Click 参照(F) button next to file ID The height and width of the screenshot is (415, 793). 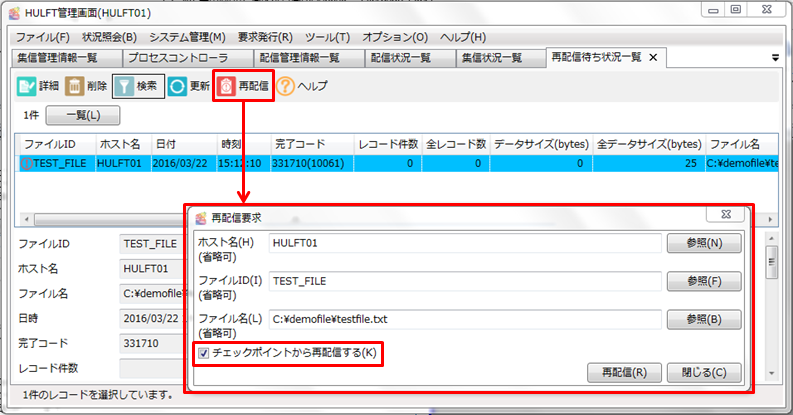point(704,281)
